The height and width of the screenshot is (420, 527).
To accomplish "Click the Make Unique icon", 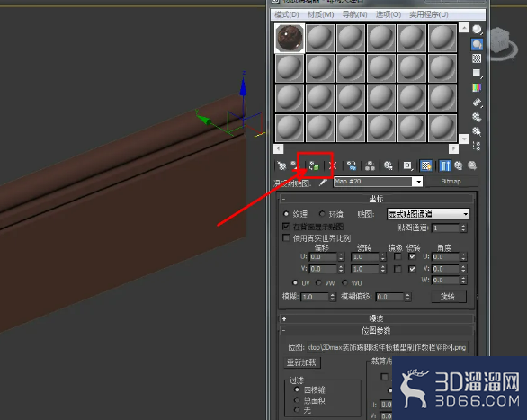I will point(370,165).
